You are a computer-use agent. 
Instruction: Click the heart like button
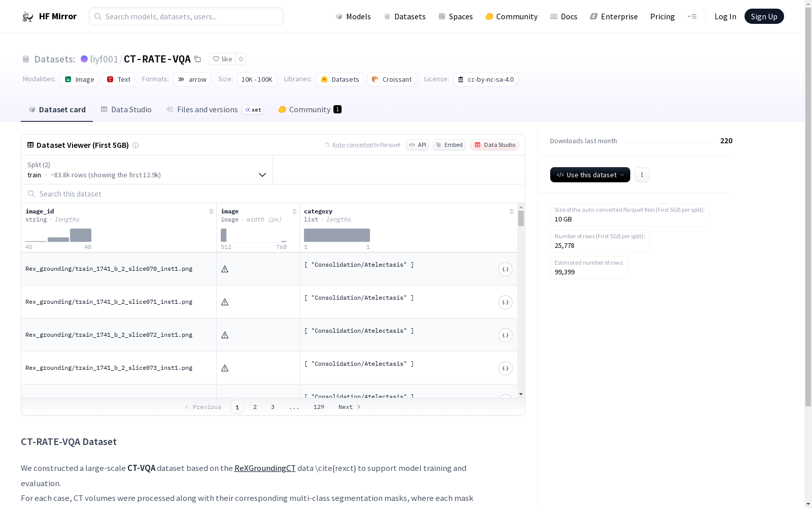coord(222,59)
